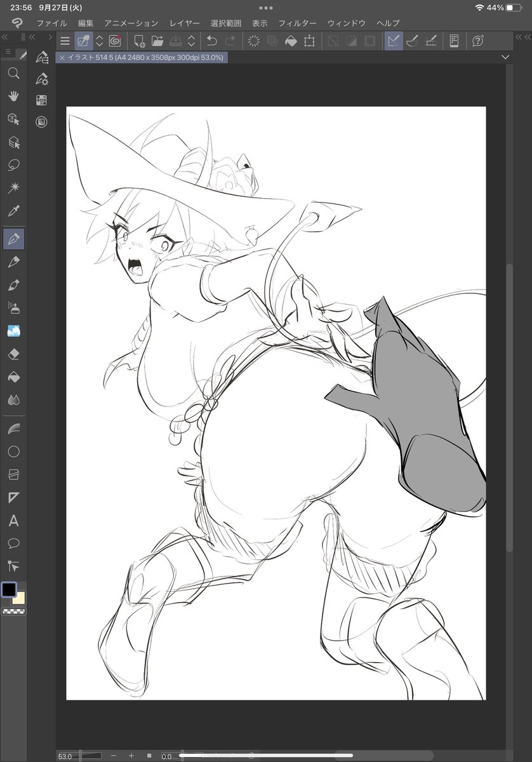
Task: Select the Eraser tool
Action: (x=13, y=354)
